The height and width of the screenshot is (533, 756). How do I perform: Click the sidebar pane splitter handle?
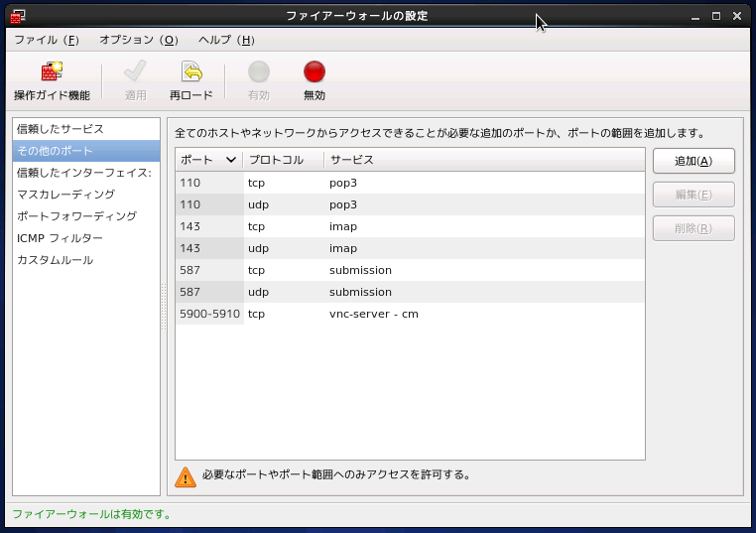tap(164, 307)
